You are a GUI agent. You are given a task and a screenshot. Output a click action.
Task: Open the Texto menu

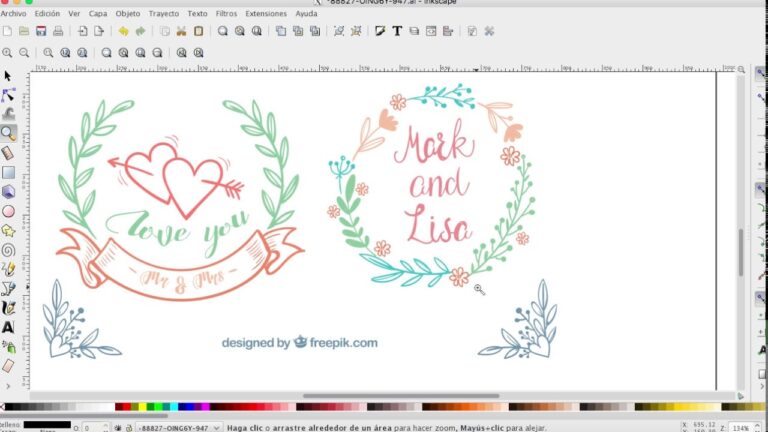(x=197, y=14)
